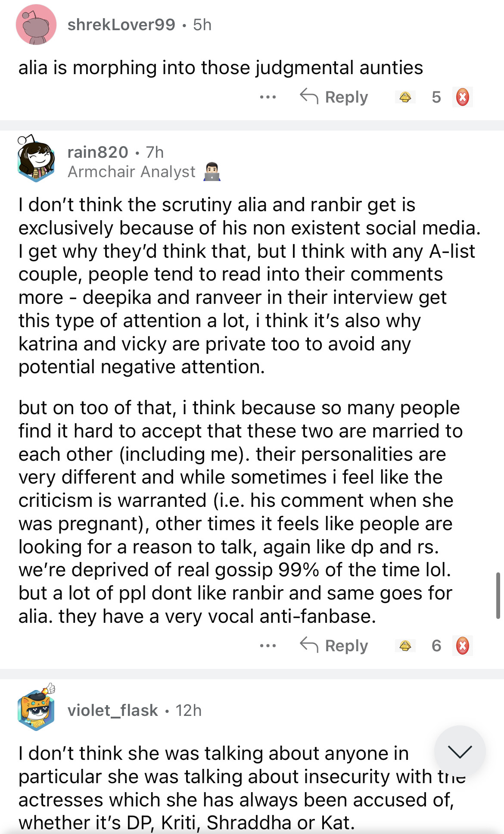Downvote shrekLover99's comment
This screenshot has width=504, height=834.
coord(462,97)
